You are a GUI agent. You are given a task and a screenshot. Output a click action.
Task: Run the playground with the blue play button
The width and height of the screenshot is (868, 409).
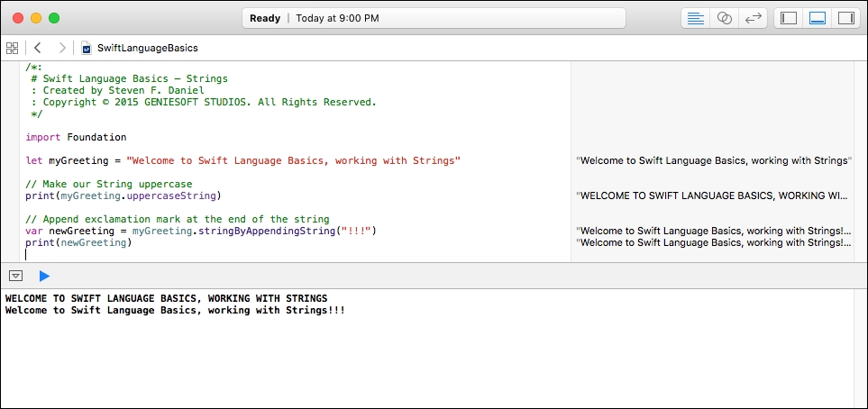[44, 276]
